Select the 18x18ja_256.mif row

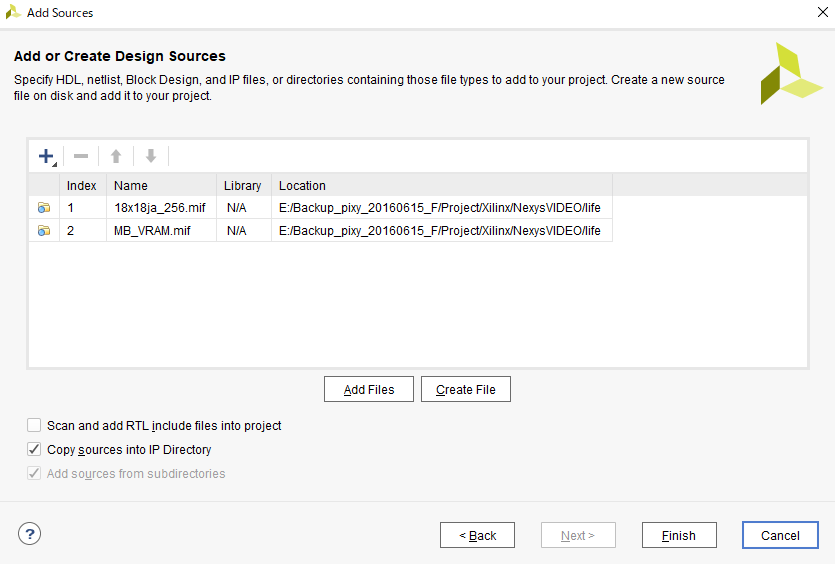(x=321, y=208)
